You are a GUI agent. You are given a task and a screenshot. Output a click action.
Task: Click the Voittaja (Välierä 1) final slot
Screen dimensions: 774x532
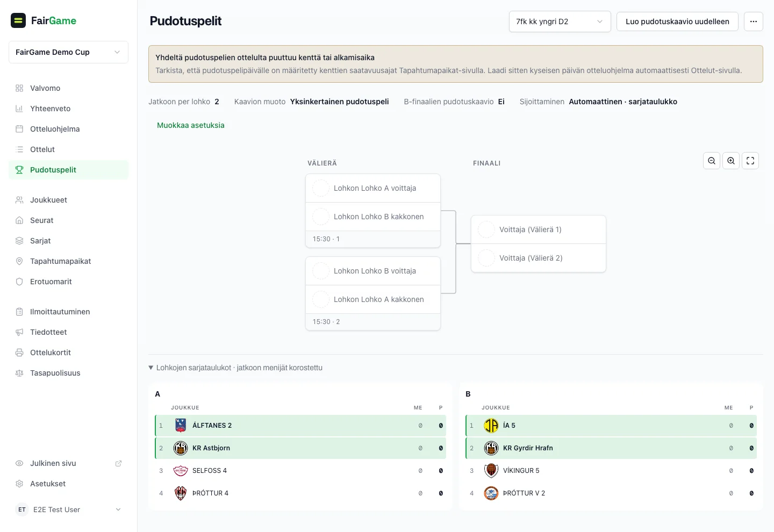tap(539, 229)
